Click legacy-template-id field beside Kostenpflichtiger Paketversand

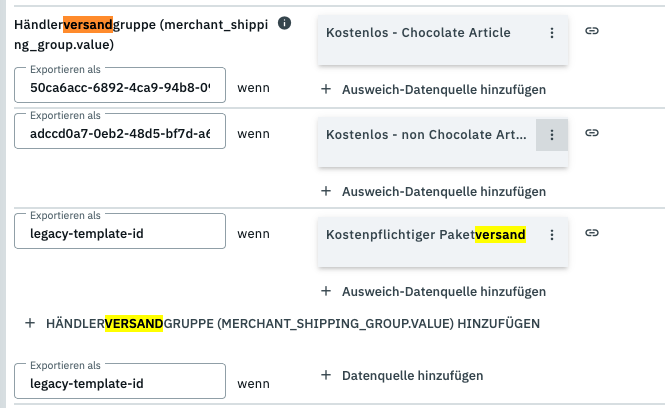click(120, 235)
